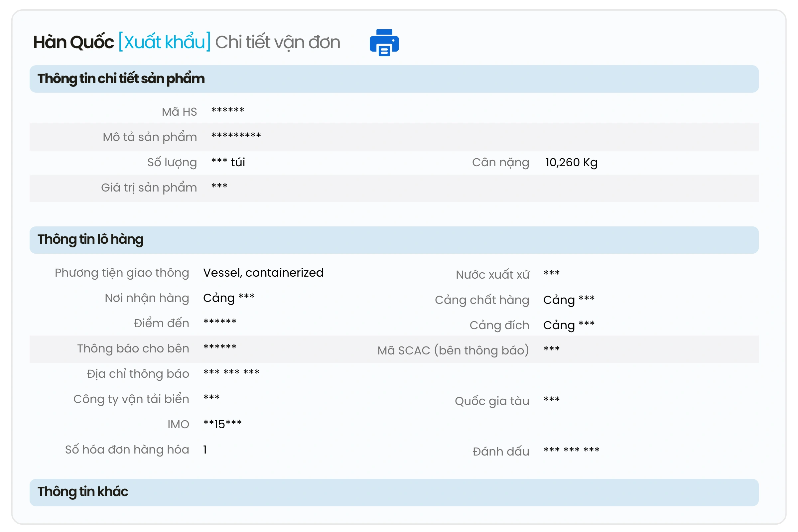Screen dimensions: 798x532
Task: Click the 'Cảng ***' value for Cảng đích
Action: pyautogui.click(x=569, y=326)
